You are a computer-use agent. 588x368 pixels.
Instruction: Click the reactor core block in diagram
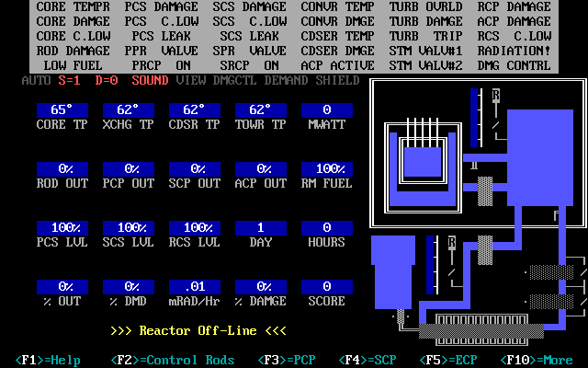coord(423,162)
